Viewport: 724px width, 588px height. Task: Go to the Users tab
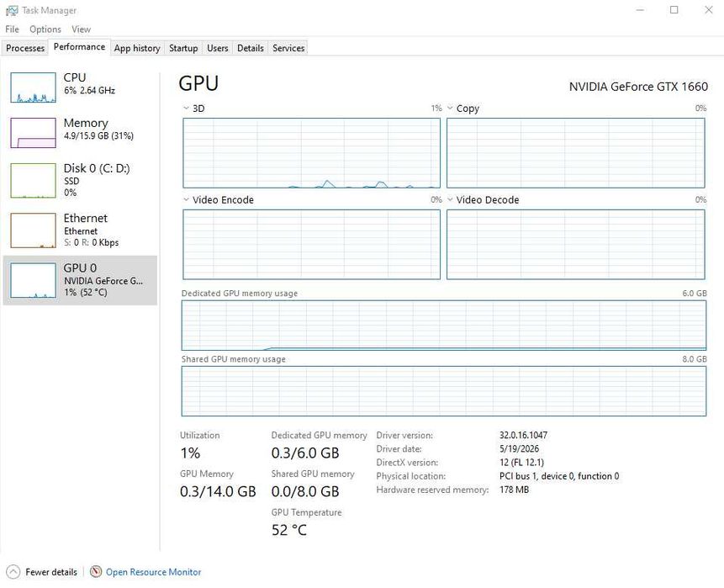click(x=218, y=48)
